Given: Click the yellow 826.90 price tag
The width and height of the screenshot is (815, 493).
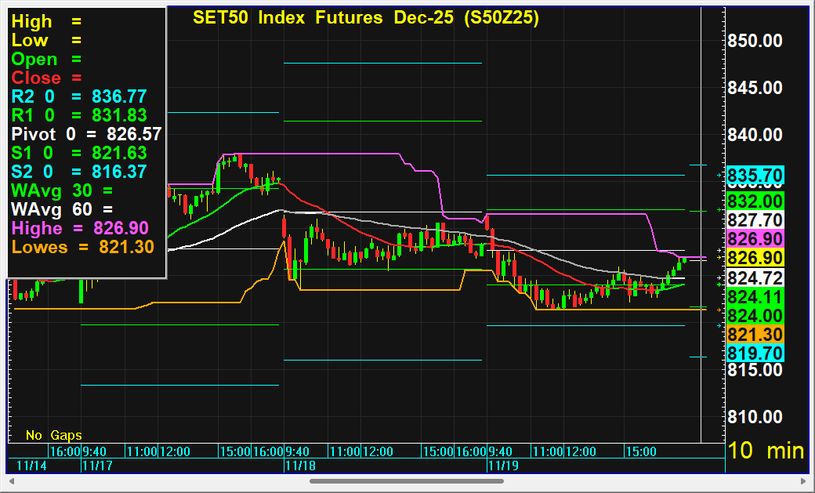Looking at the screenshot, I should (754, 258).
